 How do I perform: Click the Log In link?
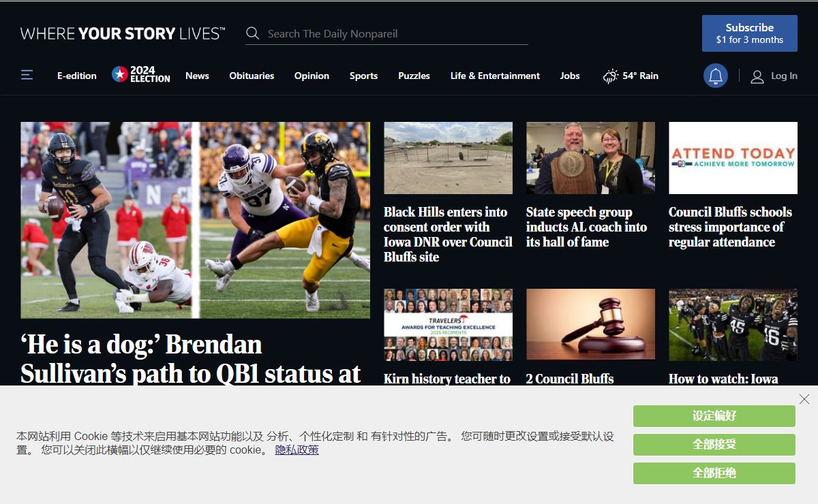(x=784, y=76)
